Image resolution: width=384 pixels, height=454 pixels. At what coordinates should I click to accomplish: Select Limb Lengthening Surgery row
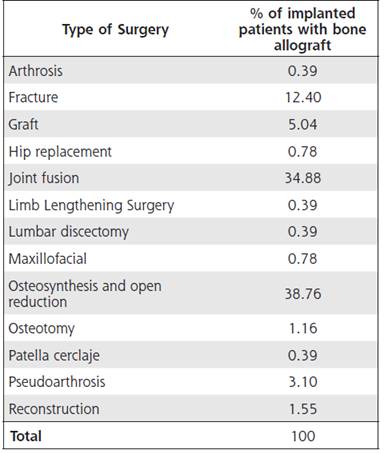coord(190,205)
